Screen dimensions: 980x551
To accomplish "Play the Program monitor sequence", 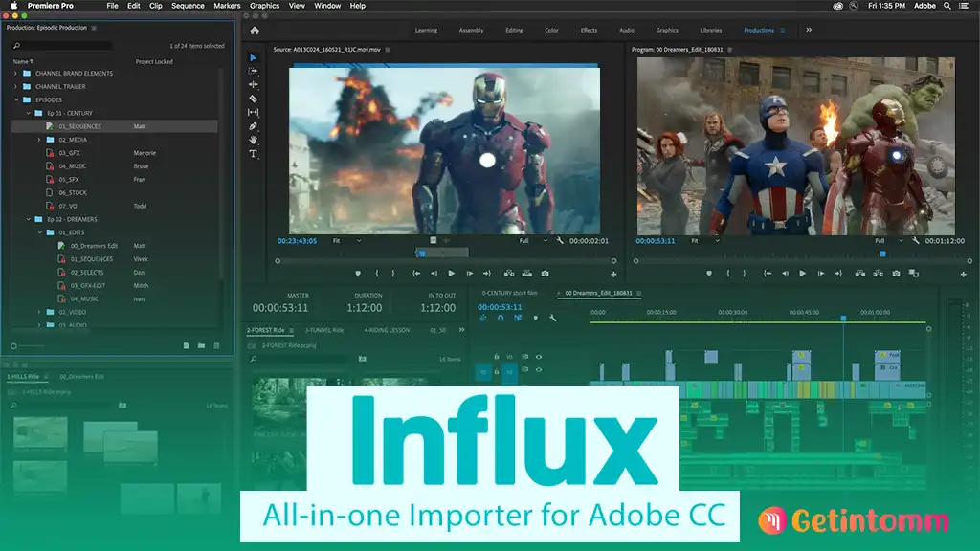I will (803, 273).
